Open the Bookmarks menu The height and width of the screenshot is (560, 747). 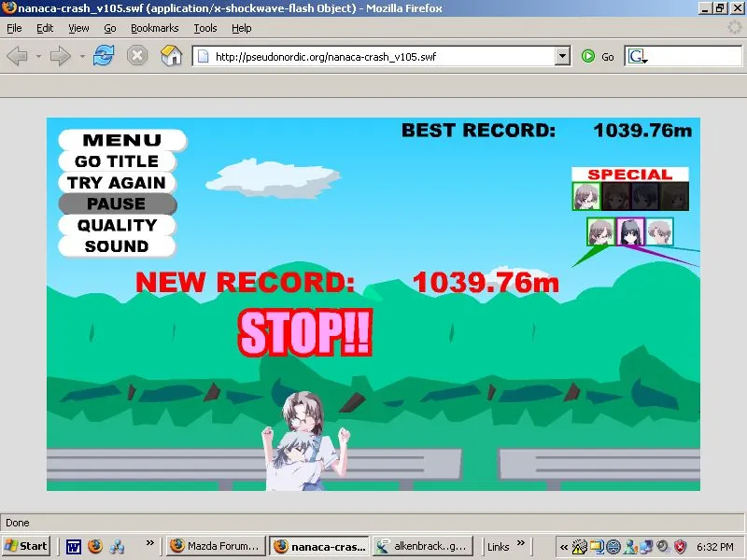point(154,28)
